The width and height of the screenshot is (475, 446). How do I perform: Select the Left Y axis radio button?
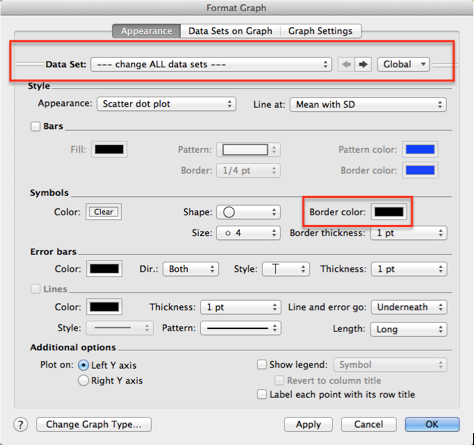coord(83,365)
